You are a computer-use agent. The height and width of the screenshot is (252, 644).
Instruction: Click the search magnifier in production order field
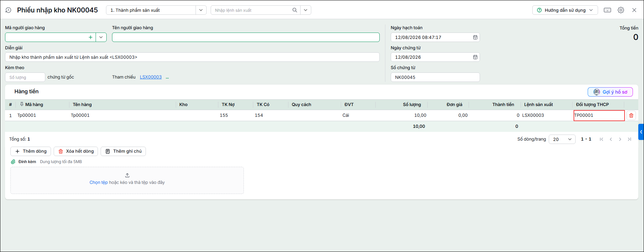click(x=294, y=10)
